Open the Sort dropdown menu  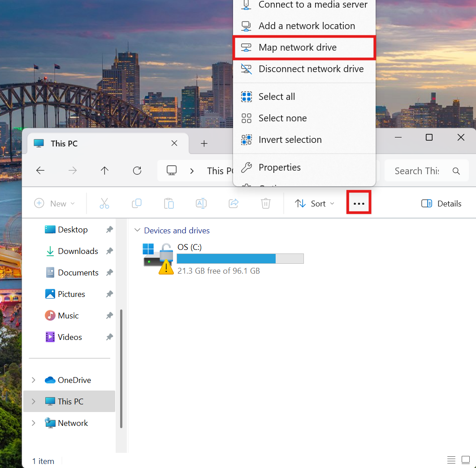315,203
